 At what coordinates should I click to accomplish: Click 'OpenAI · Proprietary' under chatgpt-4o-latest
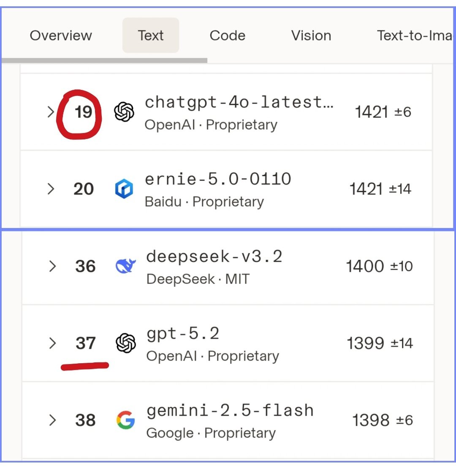[211, 125]
